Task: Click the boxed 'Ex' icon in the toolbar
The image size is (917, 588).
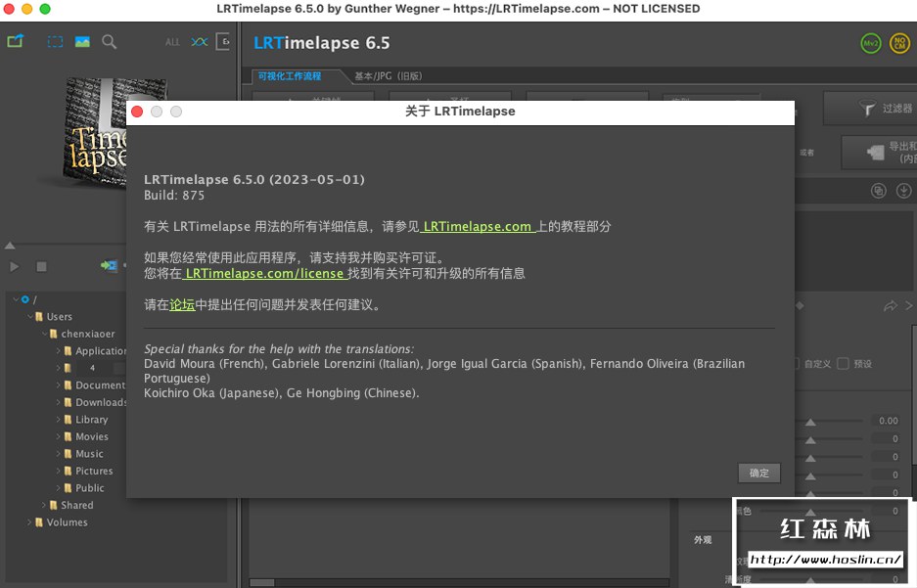Action: click(223, 41)
